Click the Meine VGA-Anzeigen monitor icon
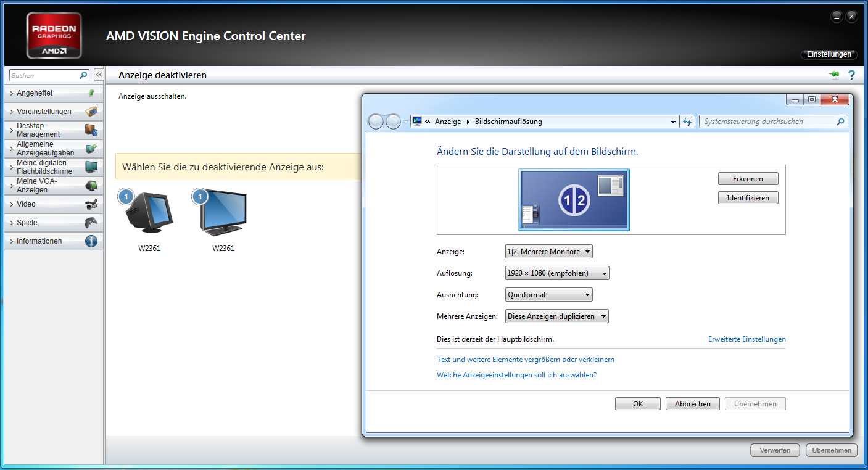Viewport: 868px width, 470px height. coord(91,186)
